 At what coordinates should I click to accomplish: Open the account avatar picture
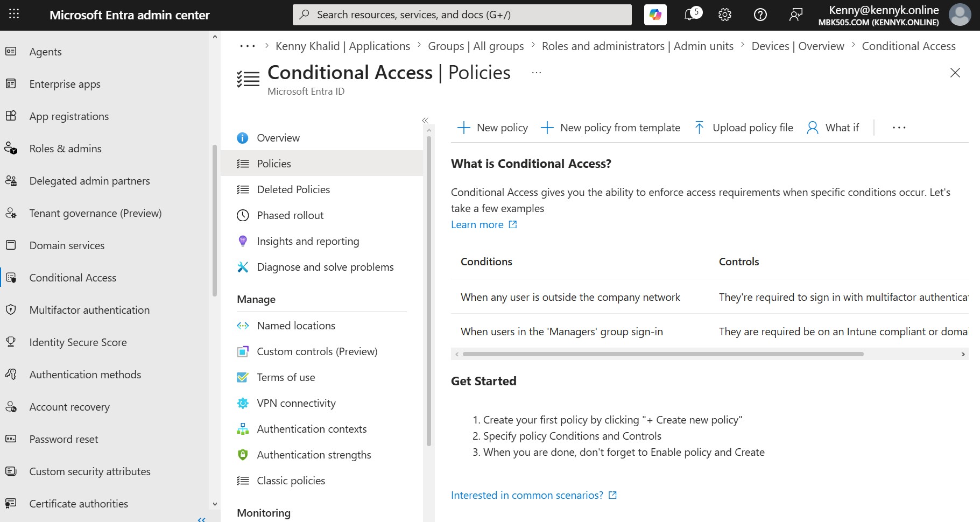pos(960,15)
